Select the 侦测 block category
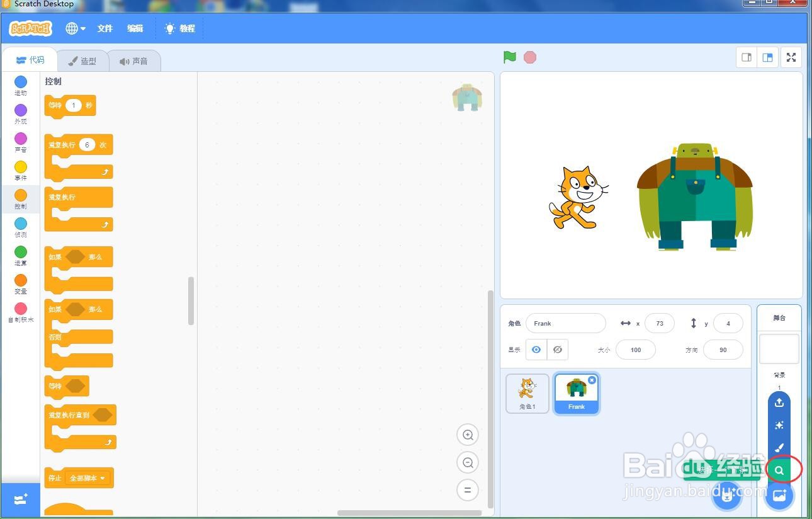Screen dimensions: 812x519 21,228
